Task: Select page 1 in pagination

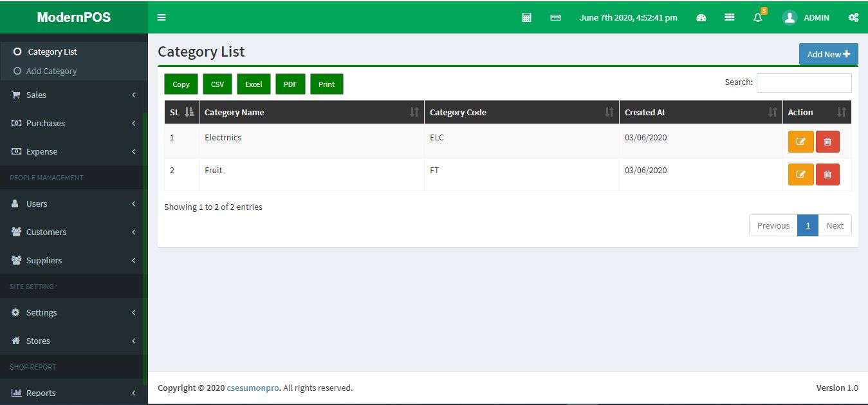Action: click(808, 225)
